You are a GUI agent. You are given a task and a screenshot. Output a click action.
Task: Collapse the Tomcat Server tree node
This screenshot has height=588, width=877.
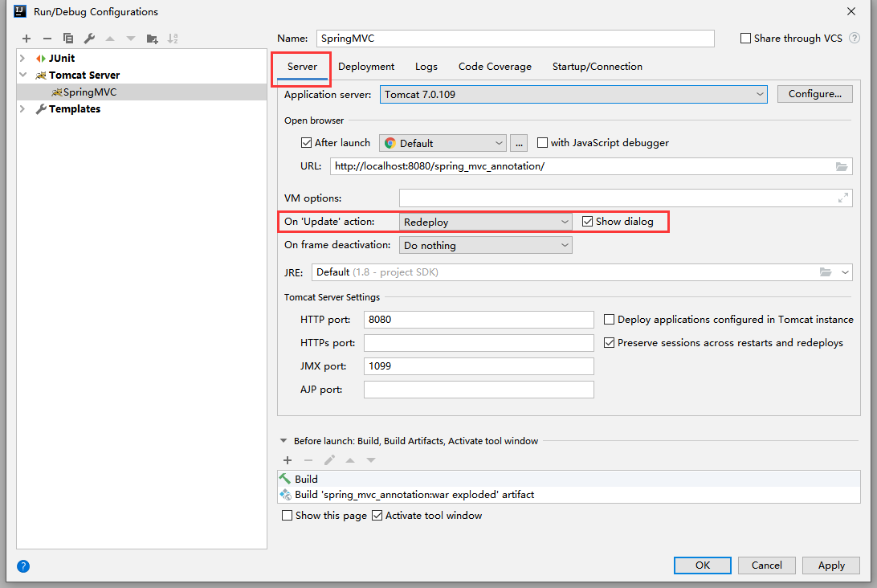pyautogui.click(x=22, y=75)
